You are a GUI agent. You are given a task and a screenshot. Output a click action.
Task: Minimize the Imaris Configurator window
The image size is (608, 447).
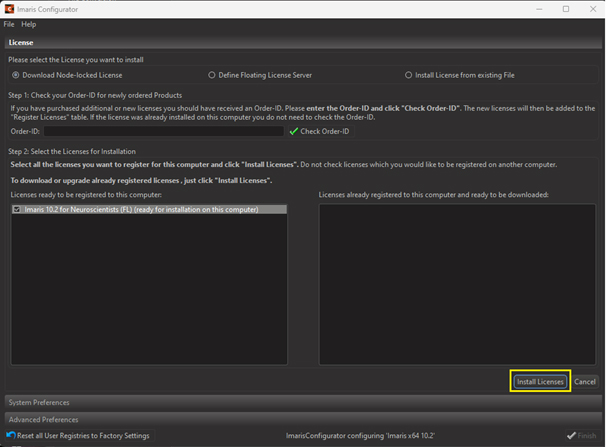point(538,9)
